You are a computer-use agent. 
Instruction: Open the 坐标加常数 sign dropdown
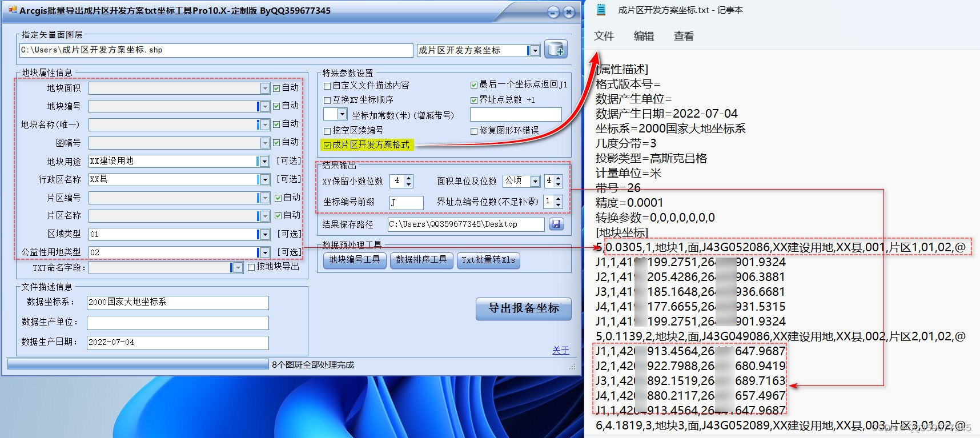pyautogui.click(x=342, y=114)
